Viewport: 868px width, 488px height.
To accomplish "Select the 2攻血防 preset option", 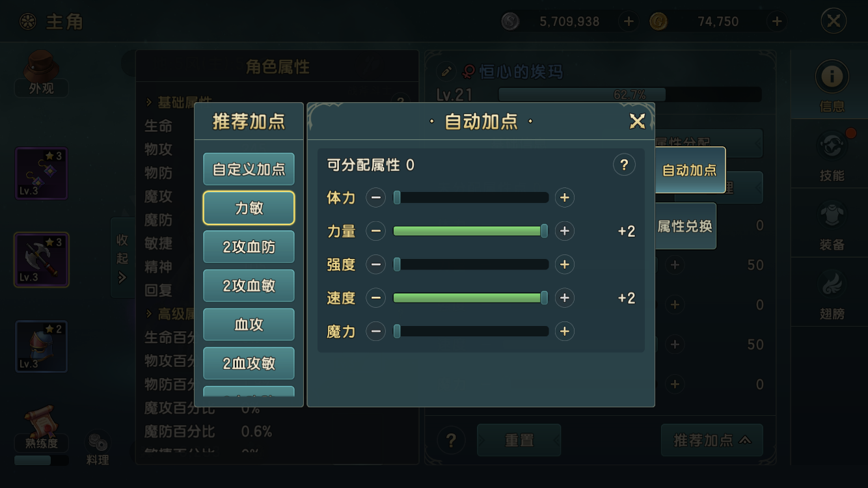I will 249,247.
